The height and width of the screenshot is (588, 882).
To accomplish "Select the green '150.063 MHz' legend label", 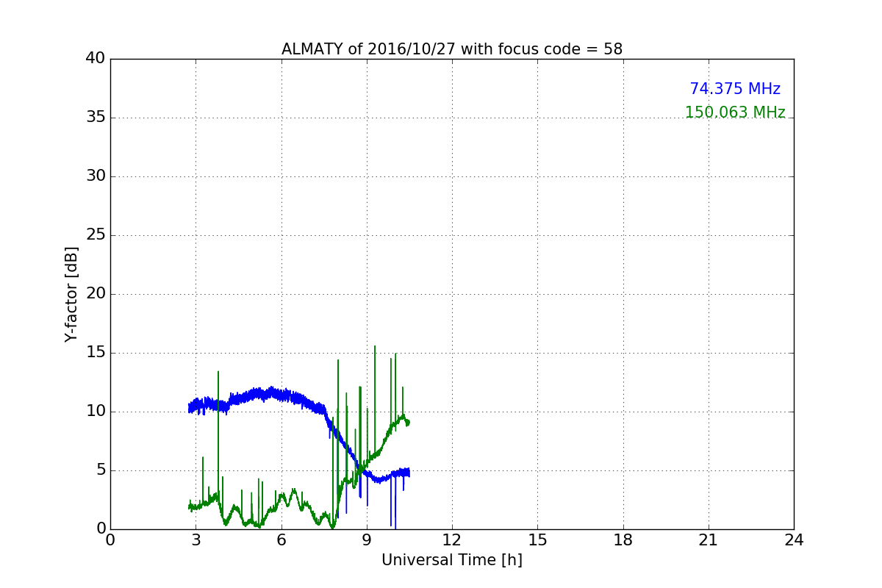I will (x=735, y=112).
